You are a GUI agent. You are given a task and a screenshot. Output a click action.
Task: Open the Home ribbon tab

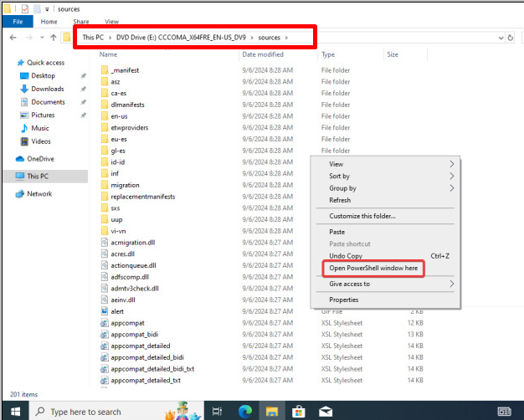click(49, 22)
